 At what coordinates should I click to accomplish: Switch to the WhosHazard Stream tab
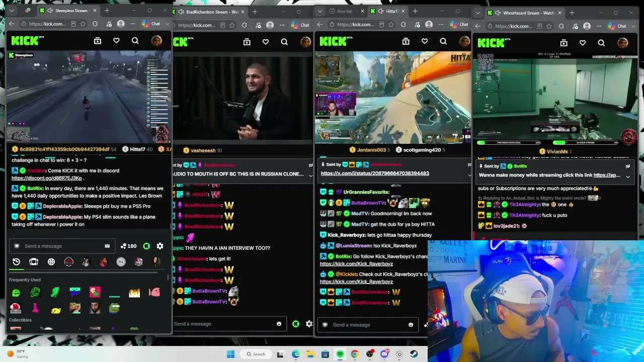click(525, 13)
